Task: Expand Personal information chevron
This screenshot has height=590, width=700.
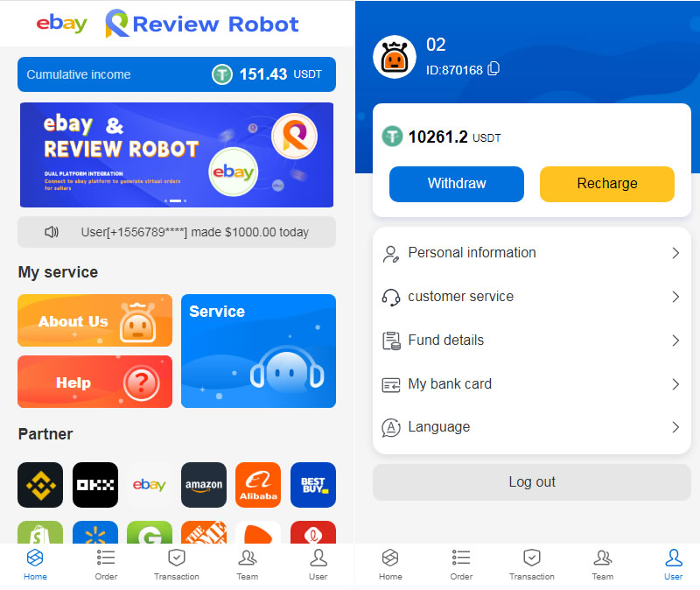Action: [x=675, y=253]
